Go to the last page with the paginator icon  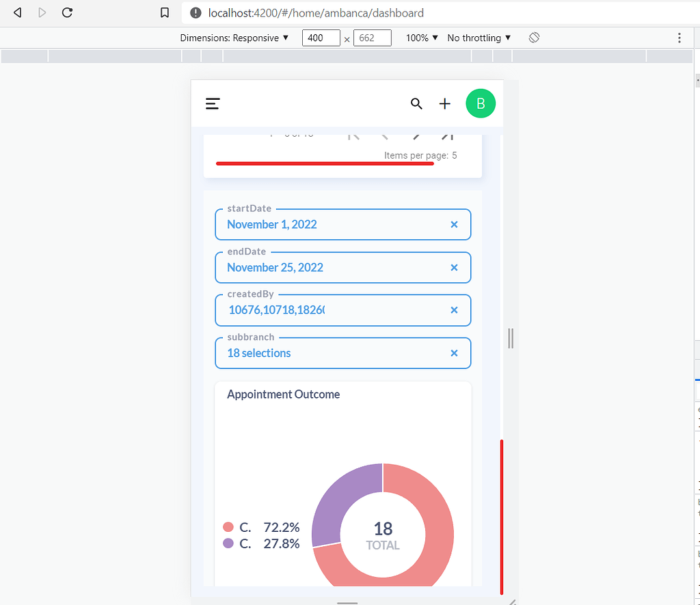coord(446,135)
